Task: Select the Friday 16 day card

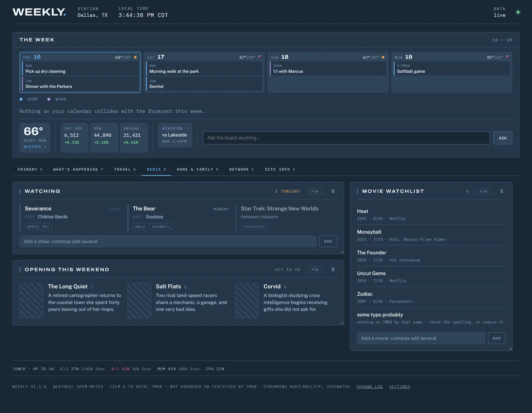Action: tap(80, 72)
